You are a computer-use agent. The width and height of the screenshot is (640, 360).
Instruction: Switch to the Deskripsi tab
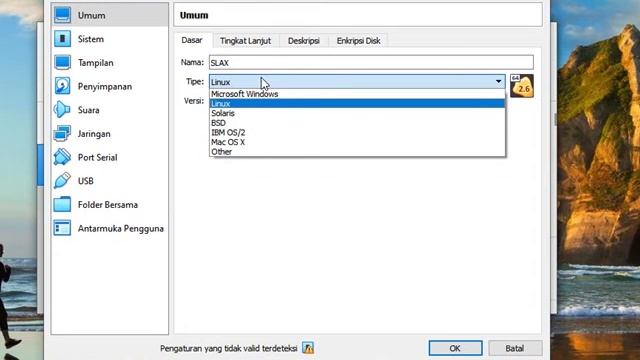pos(304,41)
